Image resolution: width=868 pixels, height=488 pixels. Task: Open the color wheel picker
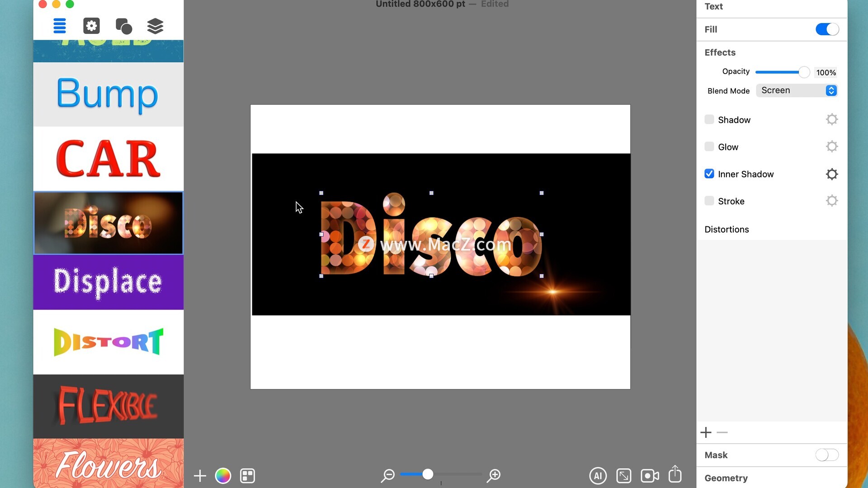pos(223,476)
